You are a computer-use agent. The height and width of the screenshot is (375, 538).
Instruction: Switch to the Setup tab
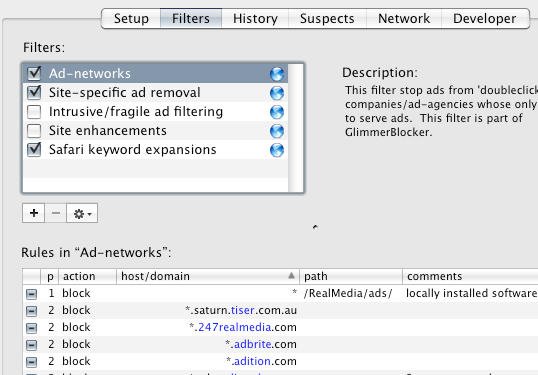(x=131, y=19)
